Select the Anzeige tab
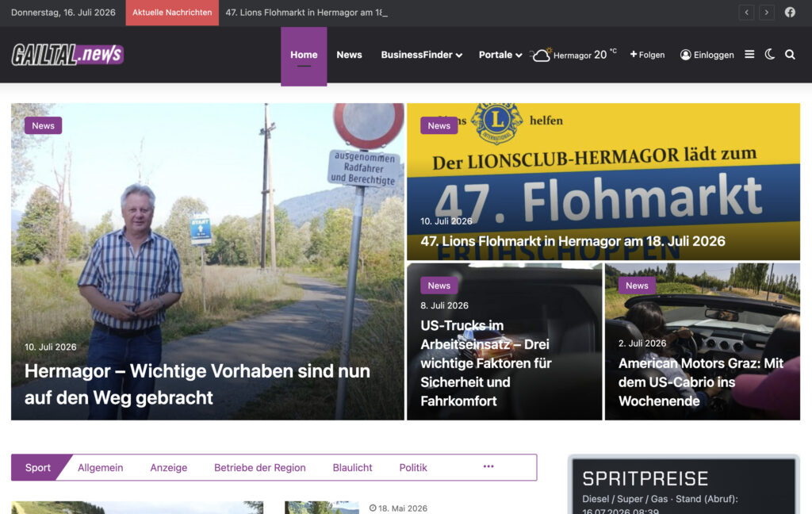Screen dimensions: 812x514 169,467
